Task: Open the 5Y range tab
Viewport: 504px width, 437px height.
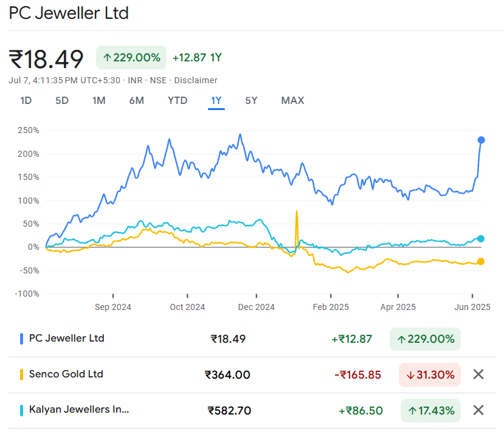Action: 251,100
